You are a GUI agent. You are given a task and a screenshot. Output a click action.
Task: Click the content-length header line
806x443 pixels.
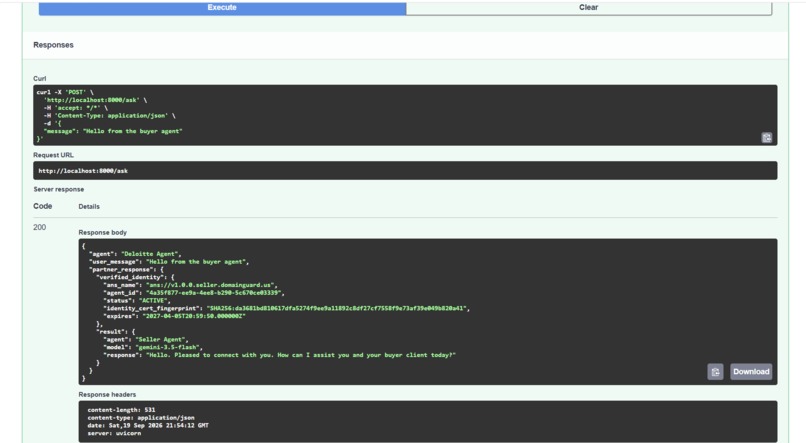tap(121, 410)
